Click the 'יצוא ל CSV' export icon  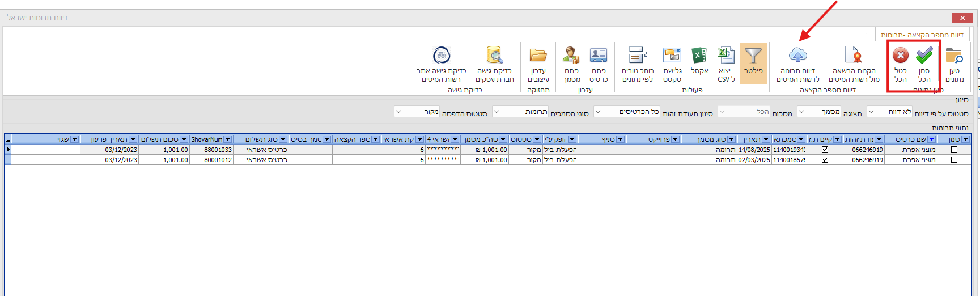[726, 56]
